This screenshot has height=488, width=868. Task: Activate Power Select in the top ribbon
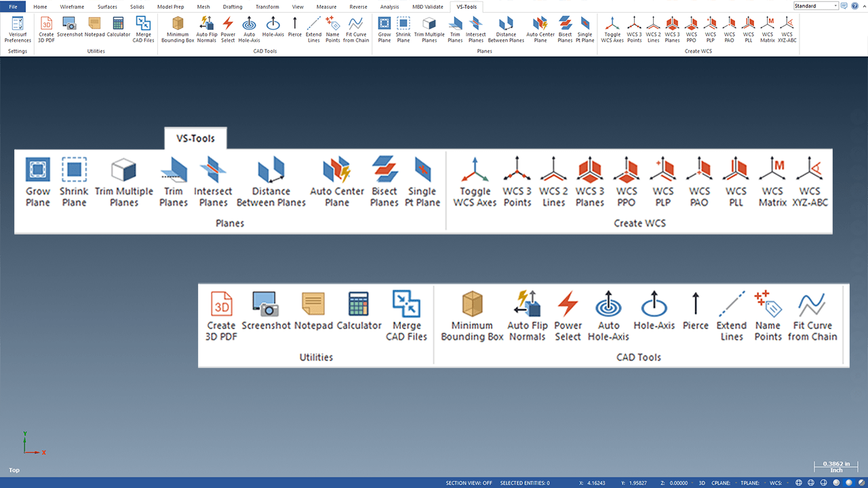tap(228, 29)
